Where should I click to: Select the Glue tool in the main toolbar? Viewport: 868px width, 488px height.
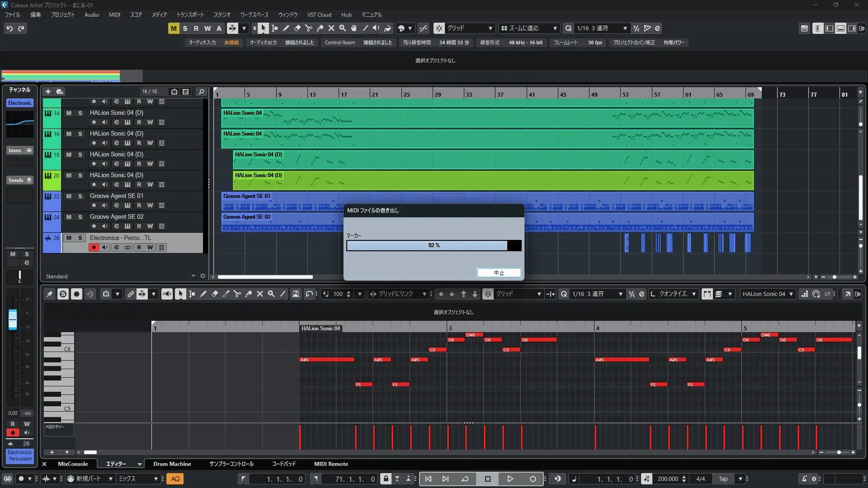[x=320, y=28]
